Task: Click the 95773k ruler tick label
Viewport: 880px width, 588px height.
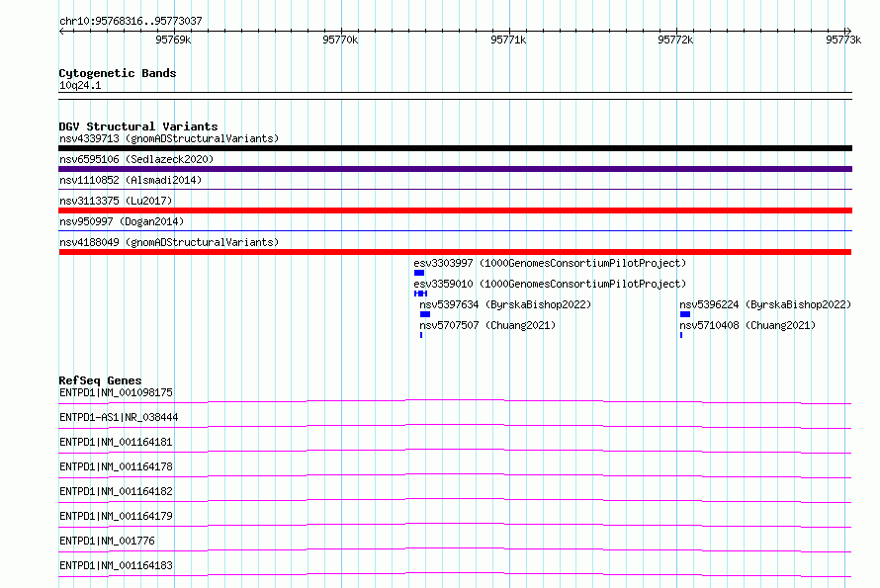Action: [x=843, y=40]
